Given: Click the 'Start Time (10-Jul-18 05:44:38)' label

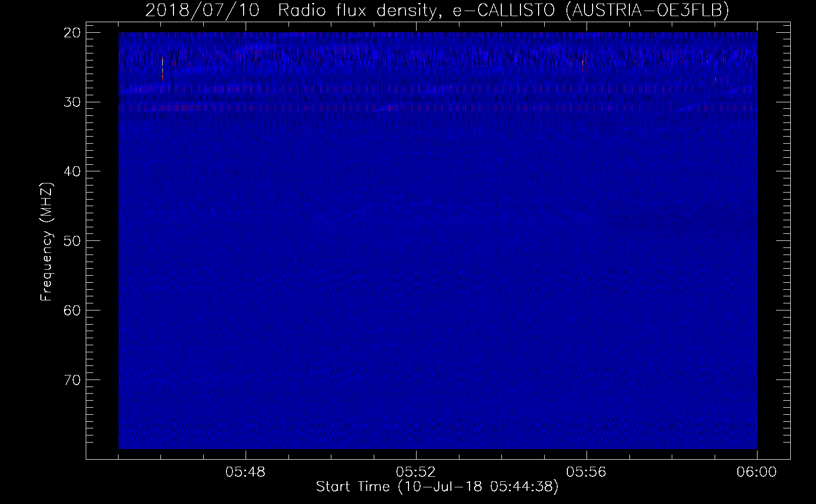Looking at the screenshot, I should [437, 487].
